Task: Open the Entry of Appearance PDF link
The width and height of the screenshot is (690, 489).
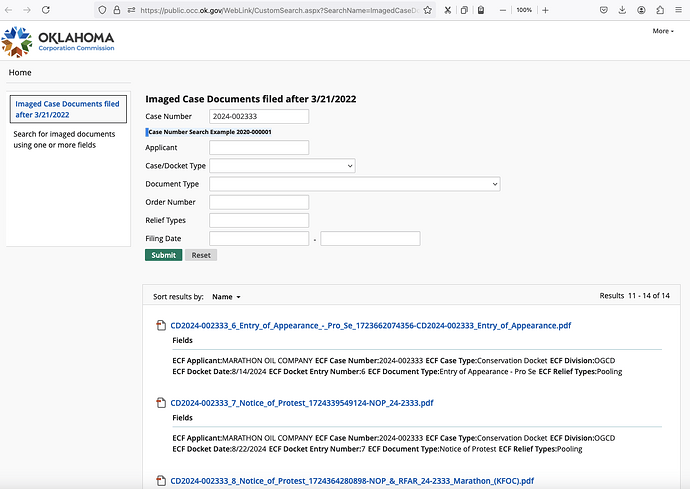Action: (x=370, y=326)
